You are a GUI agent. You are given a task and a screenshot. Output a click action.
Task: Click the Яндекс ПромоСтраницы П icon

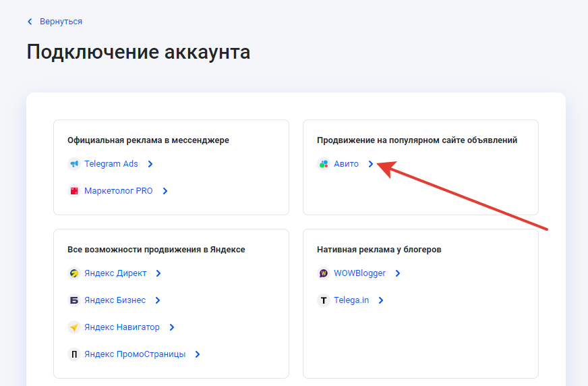tap(74, 354)
